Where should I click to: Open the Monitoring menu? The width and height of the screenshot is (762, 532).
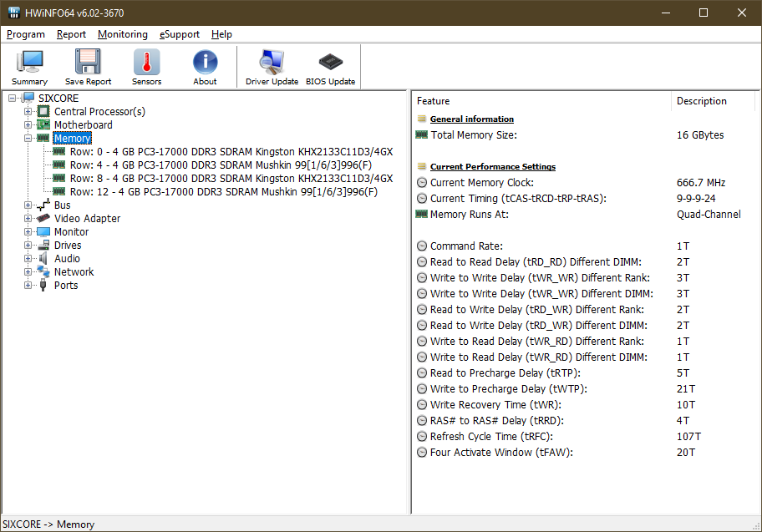123,34
